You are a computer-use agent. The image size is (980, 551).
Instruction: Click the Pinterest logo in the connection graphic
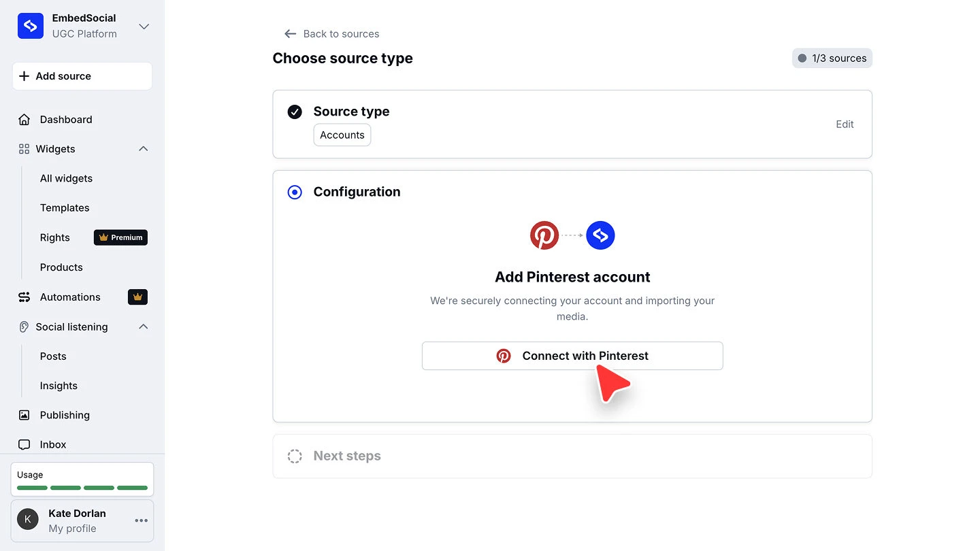pyautogui.click(x=544, y=235)
